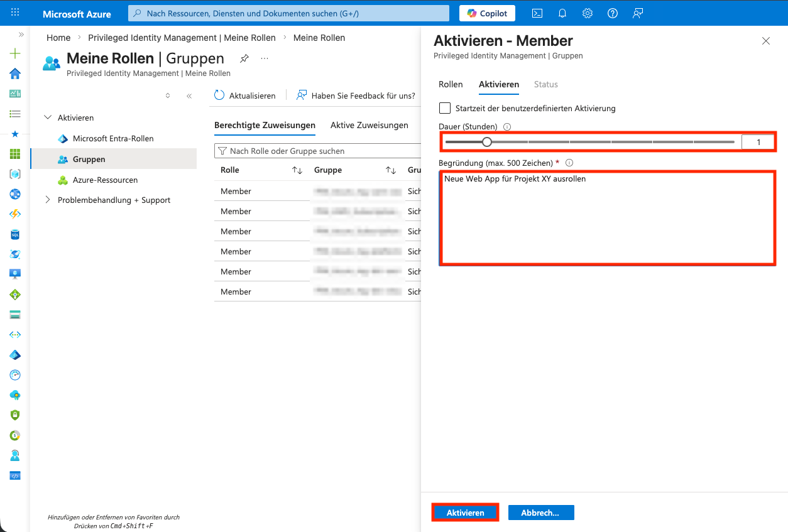
Task: Click the Abbrechen button
Action: click(540, 513)
